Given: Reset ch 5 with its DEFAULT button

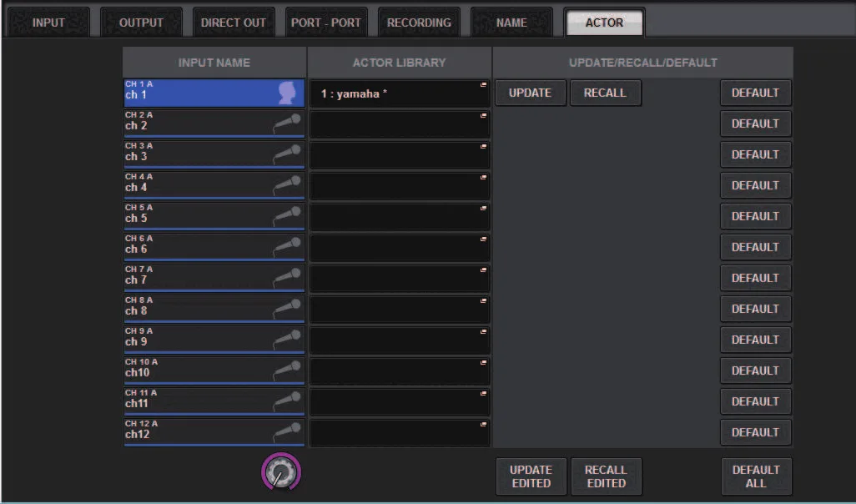Looking at the screenshot, I should (x=756, y=216).
